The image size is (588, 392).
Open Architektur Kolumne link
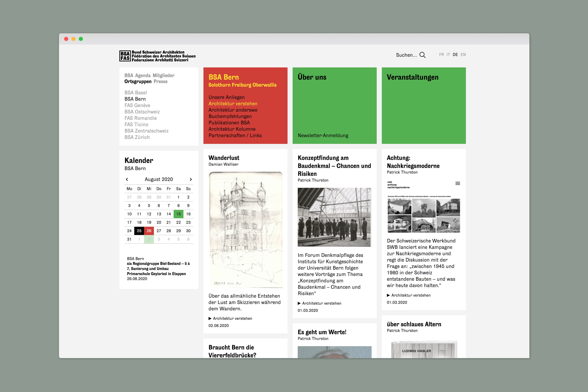232,129
